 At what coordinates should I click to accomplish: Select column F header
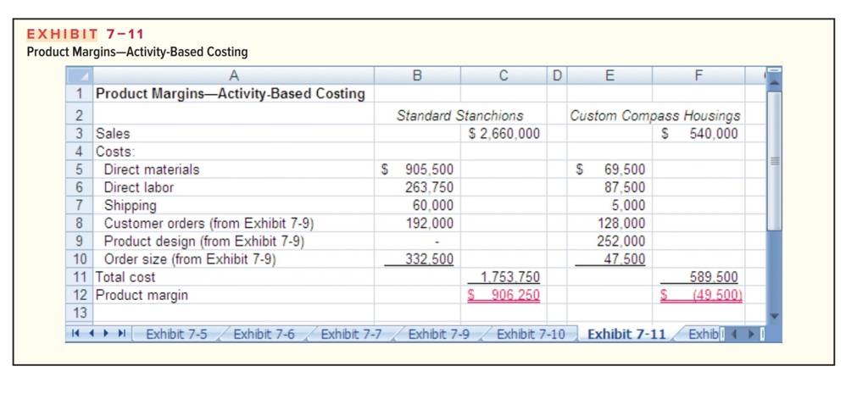[x=698, y=75]
